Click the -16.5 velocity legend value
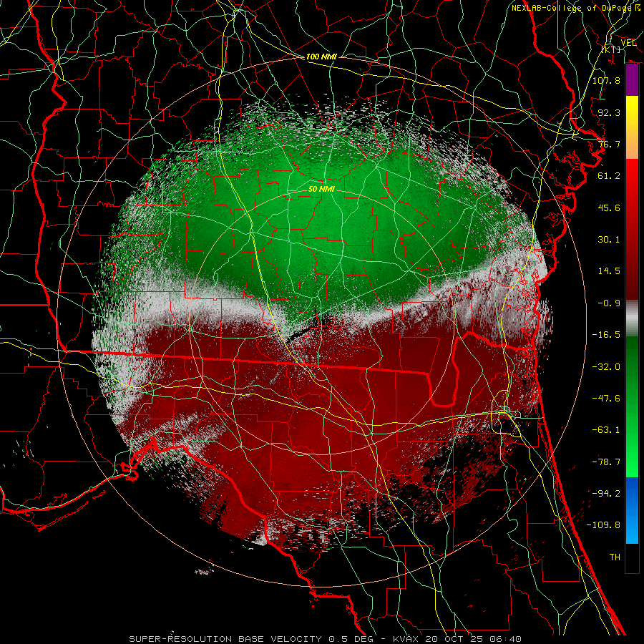The image size is (644, 644). [x=606, y=335]
